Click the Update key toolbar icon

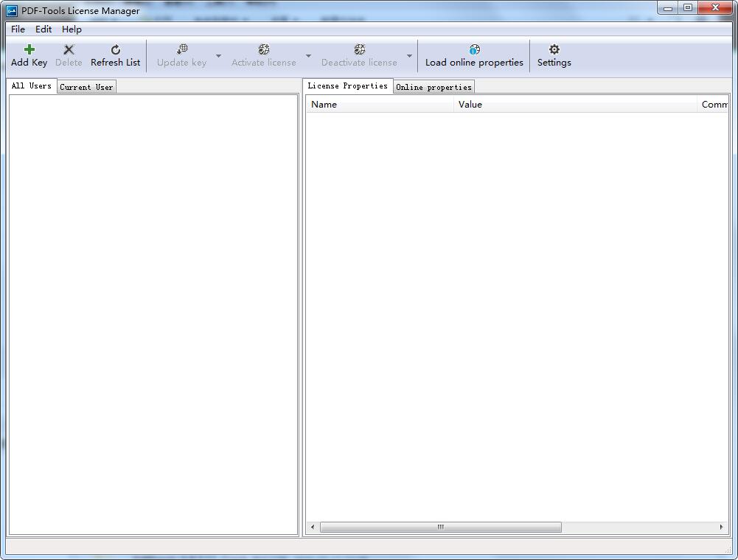coord(182,49)
